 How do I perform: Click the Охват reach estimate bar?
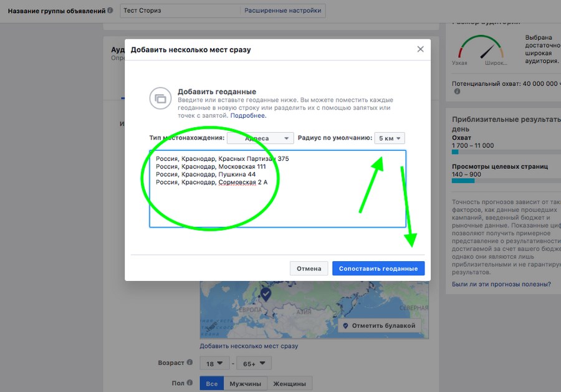(x=506, y=152)
